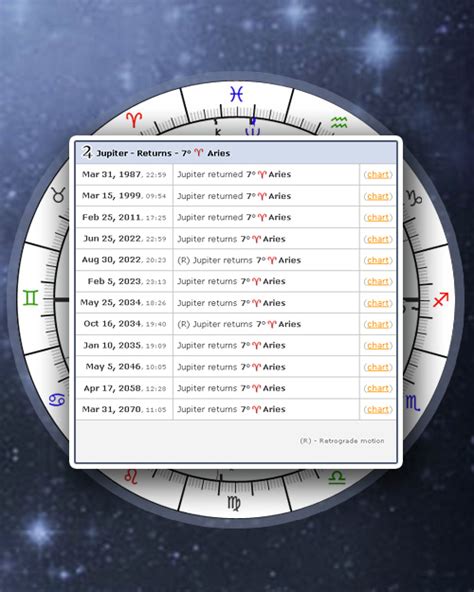This screenshot has width=474, height=592.
Task: Select the date 'Mar 31, 2070' cell
Action: coord(124,409)
